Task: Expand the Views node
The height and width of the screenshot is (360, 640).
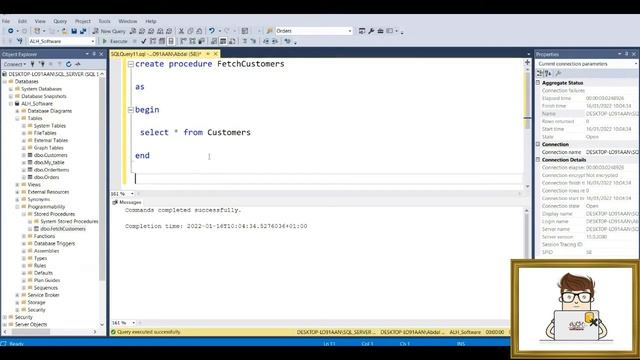Action: [x=17, y=184]
